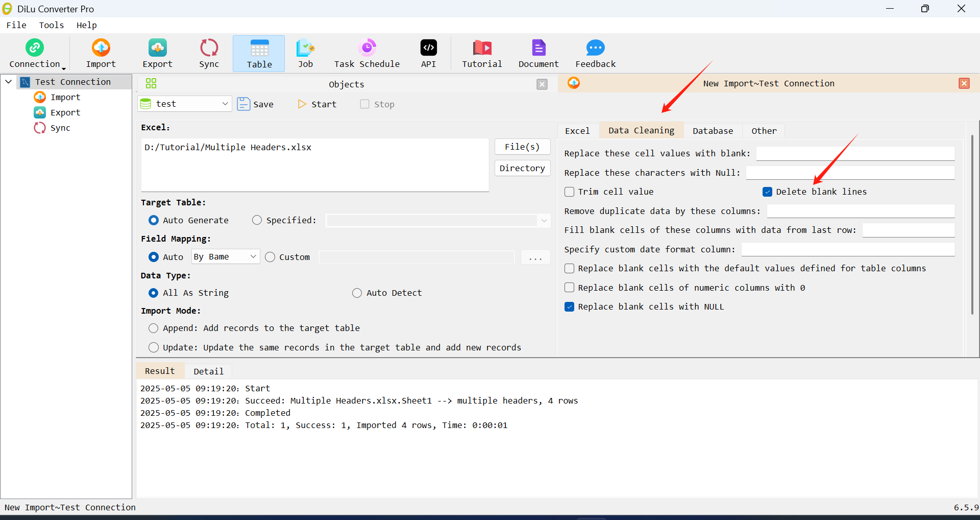The image size is (980, 520).
Task: Switch to the Database tab
Action: click(x=713, y=131)
